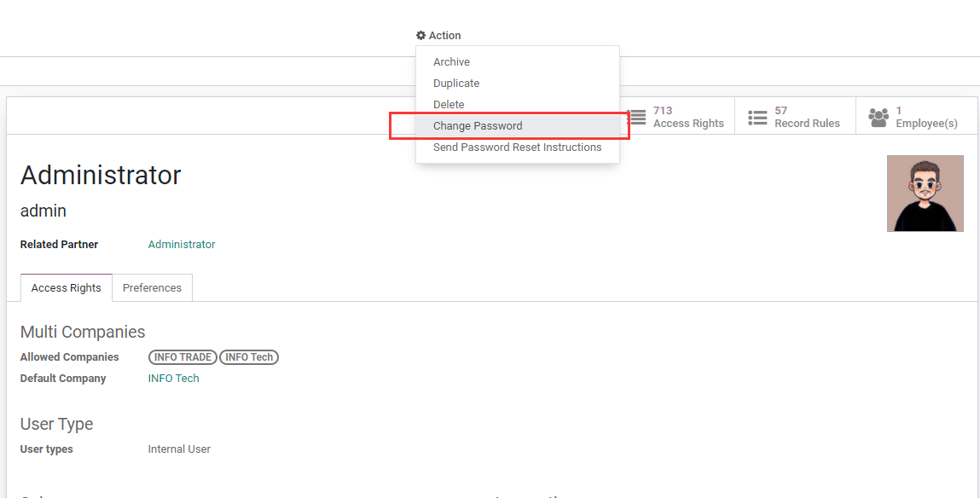The image size is (980, 498).
Task: Click the User Type section heading
Action: click(x=56, y=424)
